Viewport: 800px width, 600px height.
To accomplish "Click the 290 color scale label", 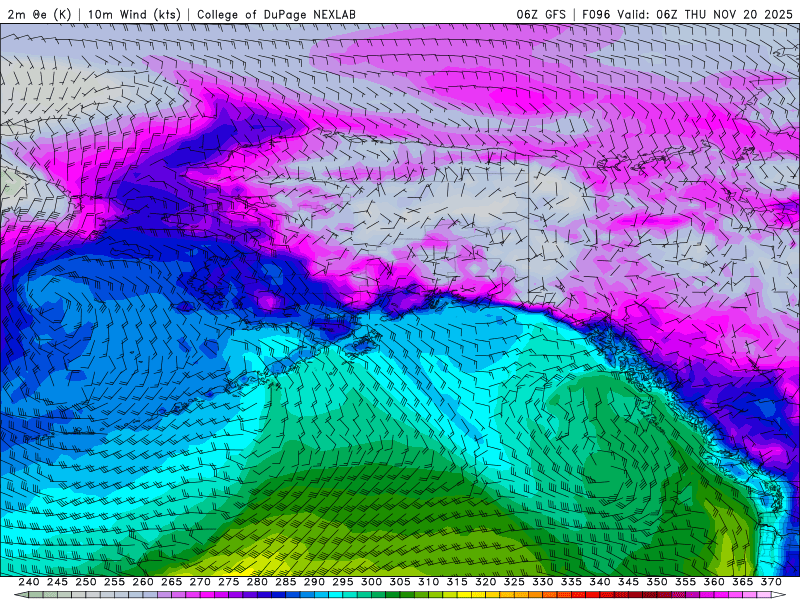I will [314, 582].
